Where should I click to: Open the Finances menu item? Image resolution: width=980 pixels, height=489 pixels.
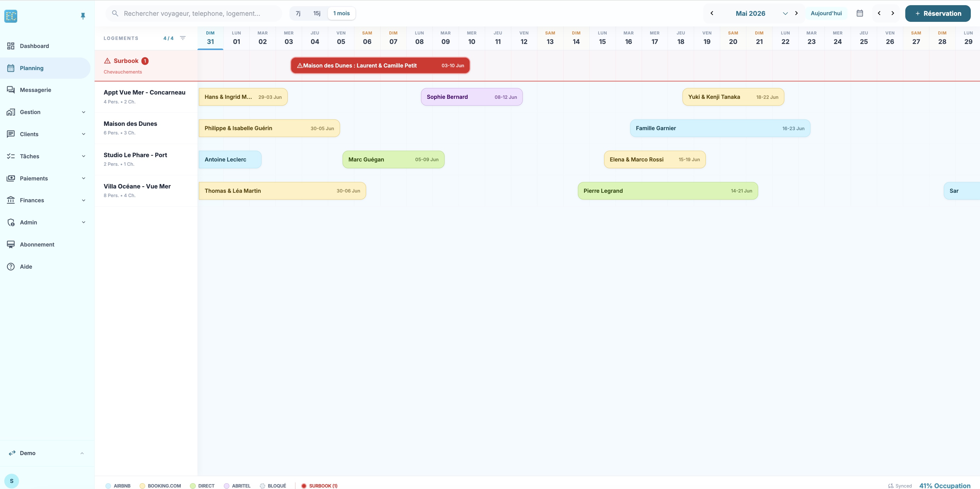click(x=45, y=200)
